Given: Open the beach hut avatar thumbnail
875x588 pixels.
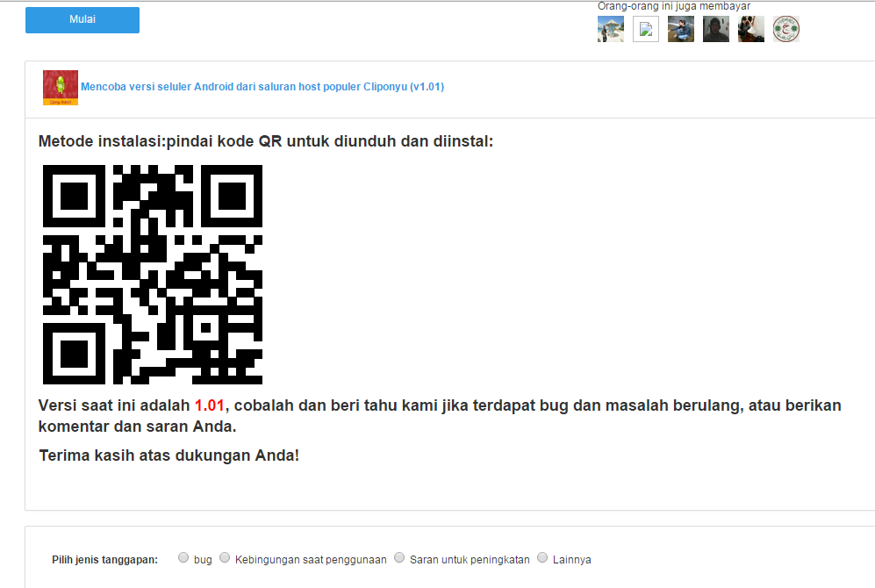Looking at the screenshot, I should coord(611,28).
